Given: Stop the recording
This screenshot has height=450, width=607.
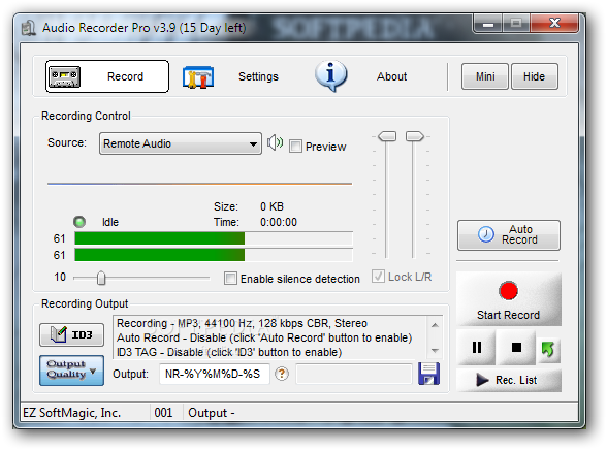Looking at the screenshot, I should [516, 347].
